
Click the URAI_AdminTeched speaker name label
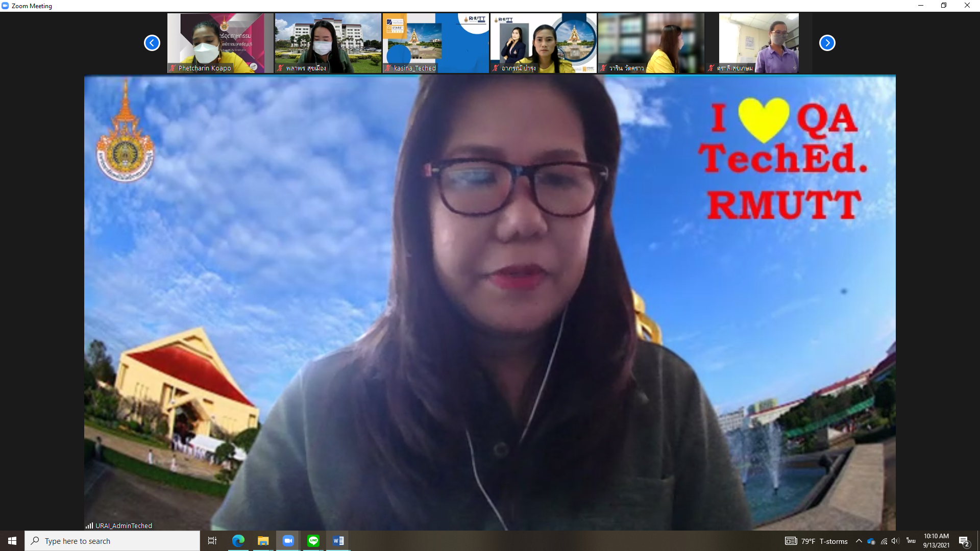(x=124, y=525)
